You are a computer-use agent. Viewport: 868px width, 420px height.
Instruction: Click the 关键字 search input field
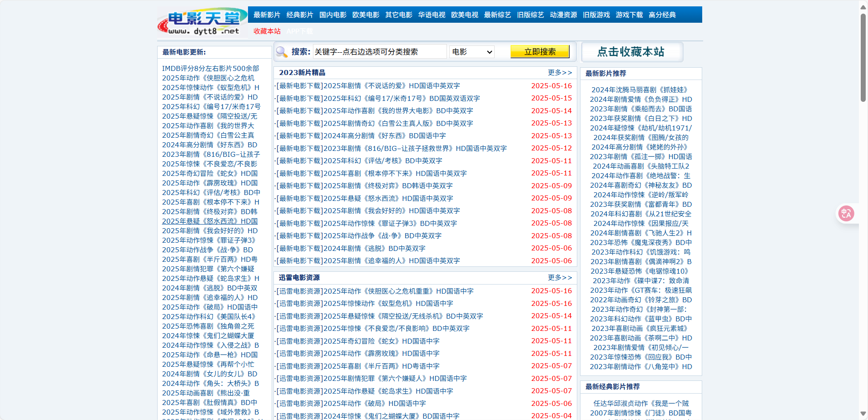tap(380, 52)
